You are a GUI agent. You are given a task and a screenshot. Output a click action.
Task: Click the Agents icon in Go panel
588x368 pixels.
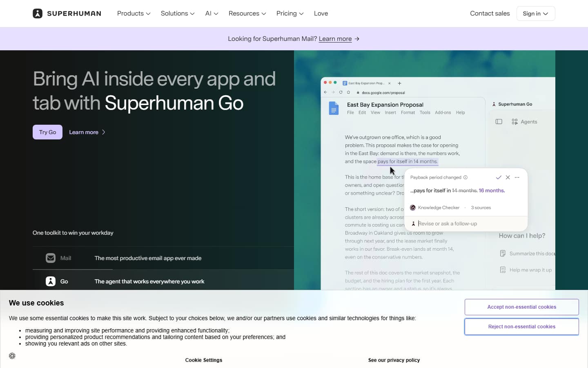(x=514, y=122)
